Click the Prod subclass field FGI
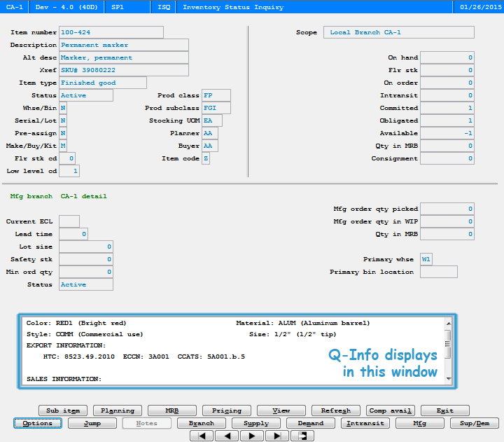 [216, 108]
